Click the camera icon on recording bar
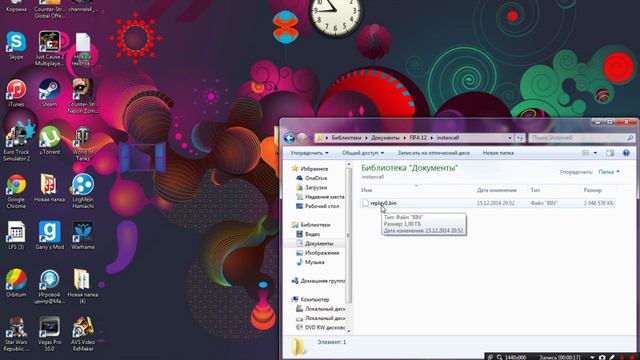 (602, 357)
